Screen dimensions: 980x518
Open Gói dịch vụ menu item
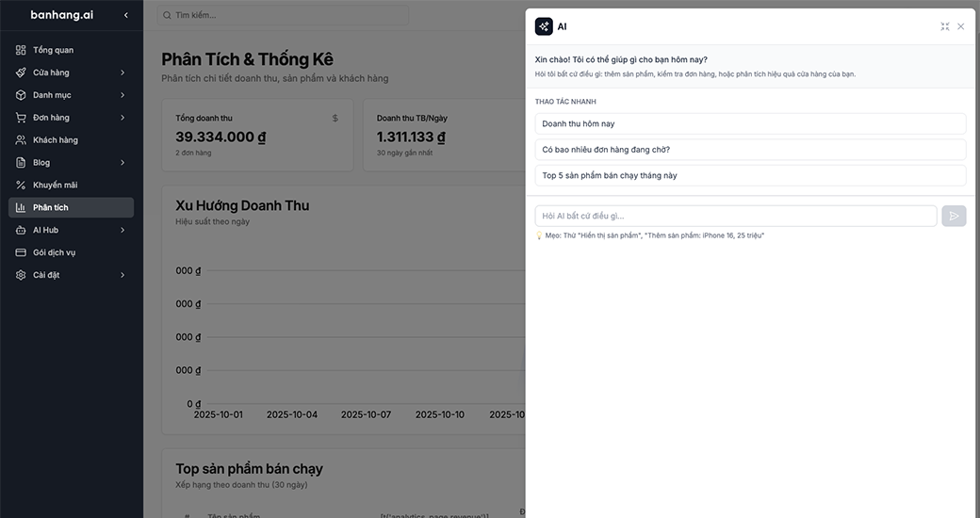tap(72, 252)
